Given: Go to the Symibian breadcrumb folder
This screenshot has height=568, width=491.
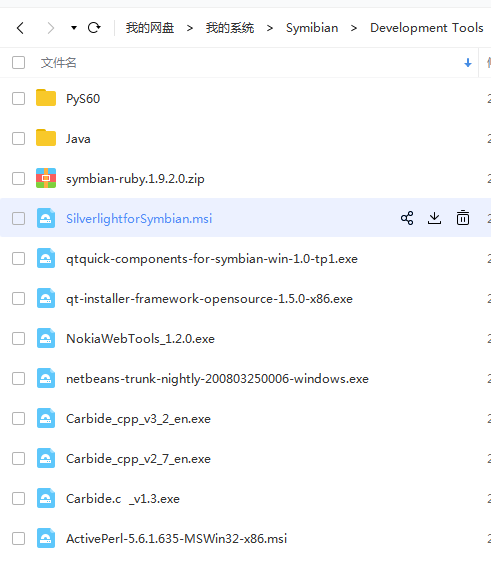Looking at the screenshot, I should (312, 28).
